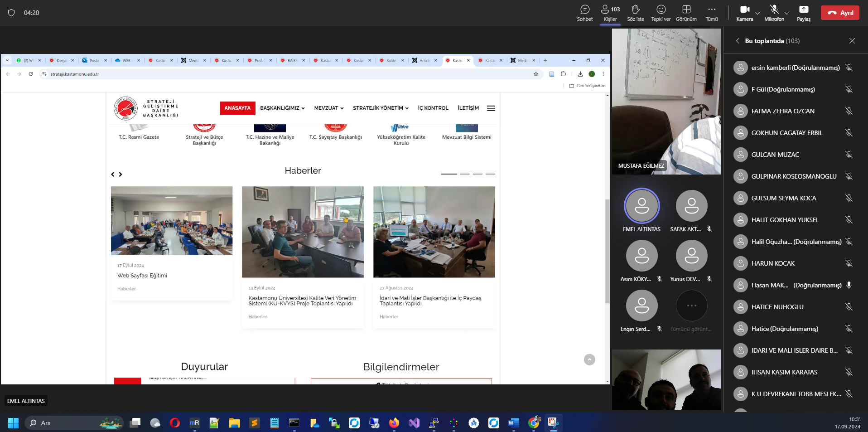This screenshot has width=868, height=432.
Task: Open Google Chrome from taskbar
Action: coord(534,423)
